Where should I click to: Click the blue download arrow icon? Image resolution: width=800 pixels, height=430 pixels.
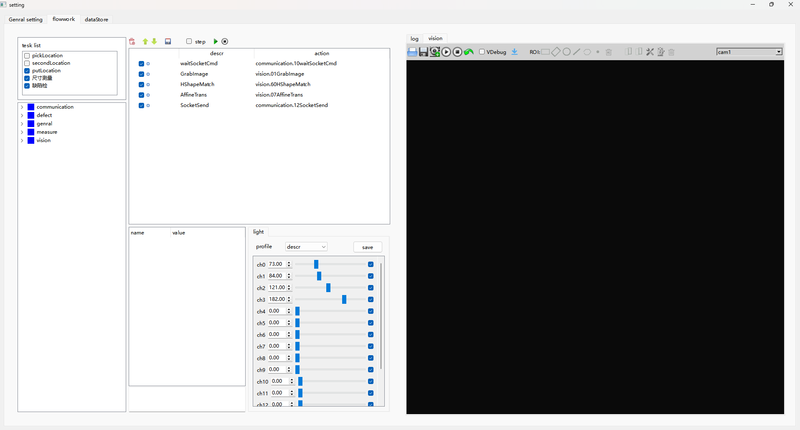(x=514, y=52)
